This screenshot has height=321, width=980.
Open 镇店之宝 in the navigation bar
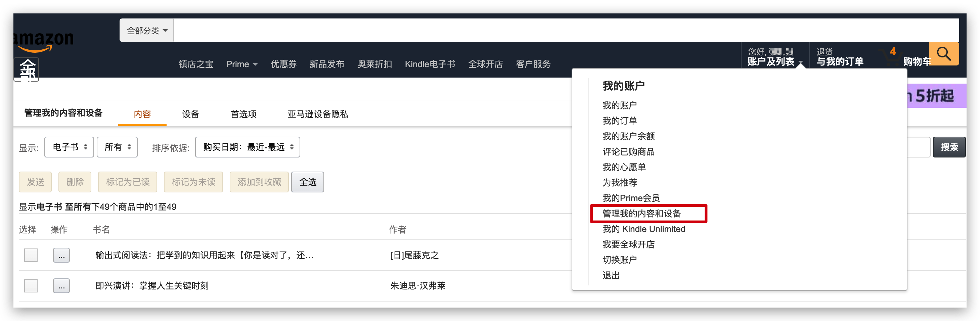pos(196,64)
